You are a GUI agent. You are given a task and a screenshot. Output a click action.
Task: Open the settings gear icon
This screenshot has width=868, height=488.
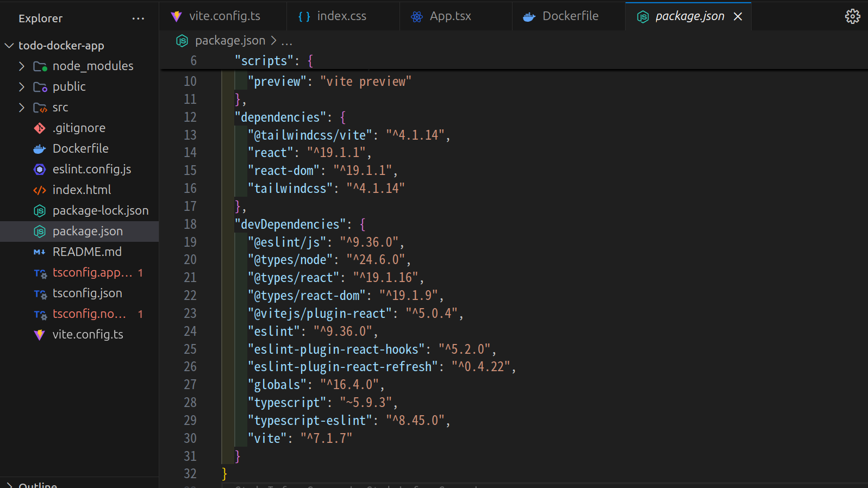(x=852, y=16)
